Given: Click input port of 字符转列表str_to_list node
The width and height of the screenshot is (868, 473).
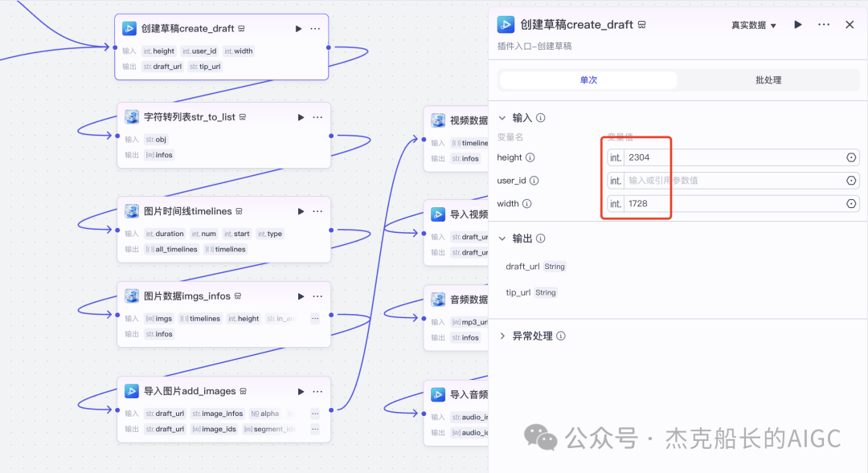Looking at the screenshot, I should (x=117, y=136).
